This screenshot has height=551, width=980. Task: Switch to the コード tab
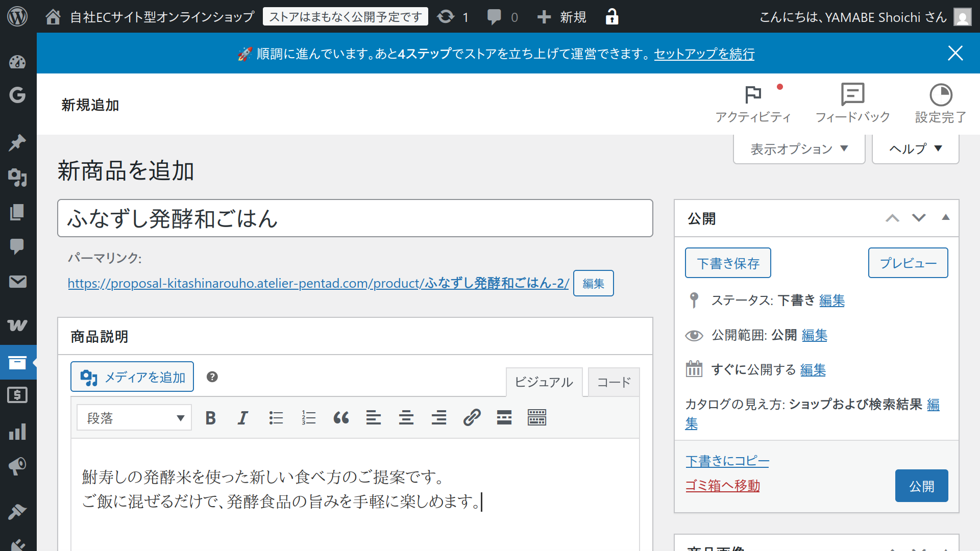tap(614, 382)
